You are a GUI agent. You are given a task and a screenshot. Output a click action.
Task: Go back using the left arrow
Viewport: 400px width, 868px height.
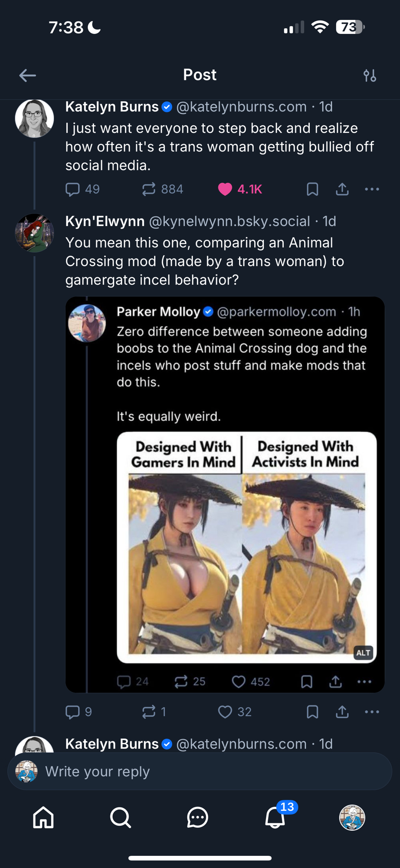click(x=27, y=76)
